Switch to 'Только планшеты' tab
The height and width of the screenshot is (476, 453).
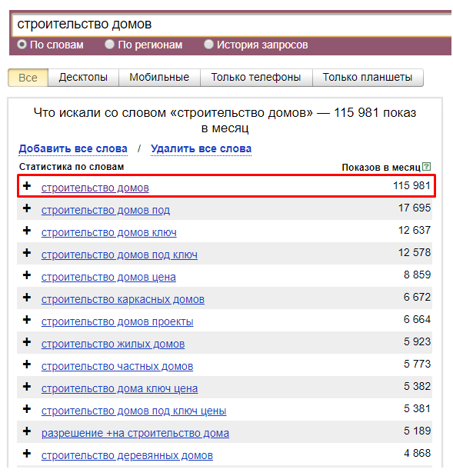368,78
